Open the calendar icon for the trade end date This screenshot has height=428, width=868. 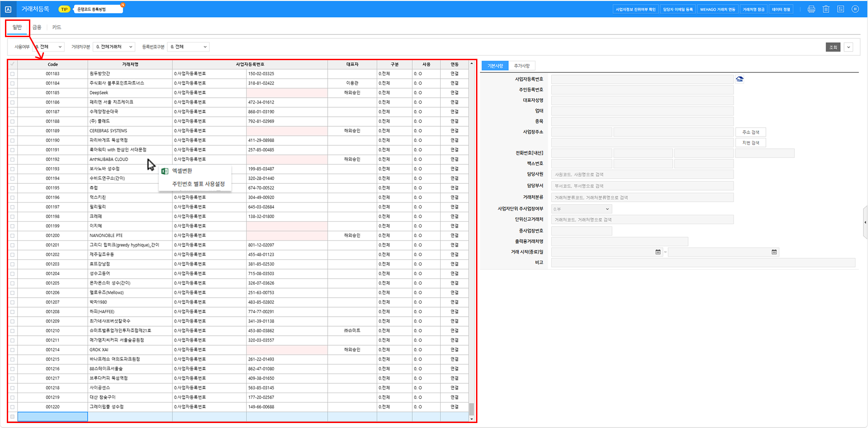[x=774, y=252]
